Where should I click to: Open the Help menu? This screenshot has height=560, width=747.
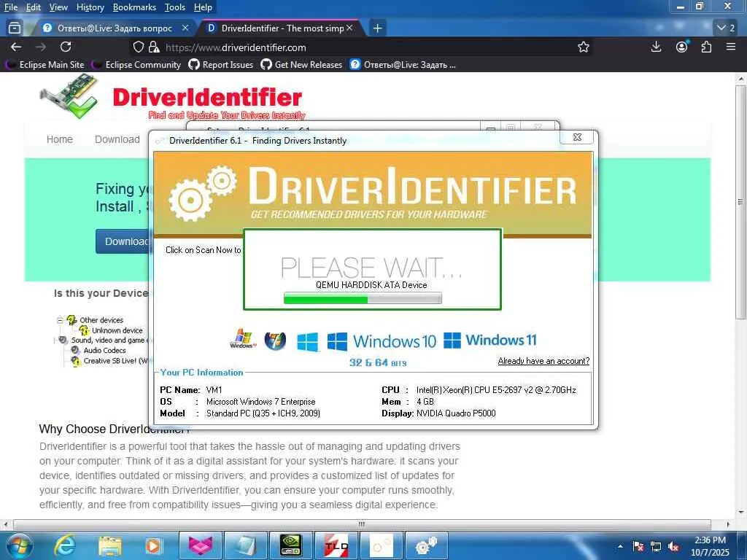coord(203,7)
